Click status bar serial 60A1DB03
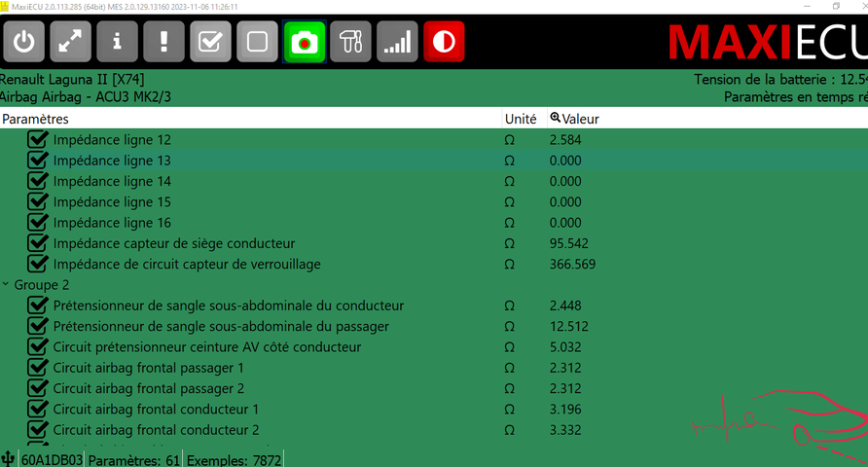Image resolution: width=868 pixels, height=467 pixels. click(52, 460)
